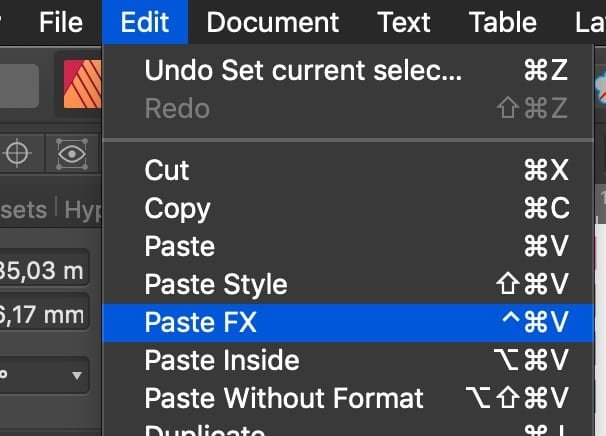Open the Text menu

(403, 22)
